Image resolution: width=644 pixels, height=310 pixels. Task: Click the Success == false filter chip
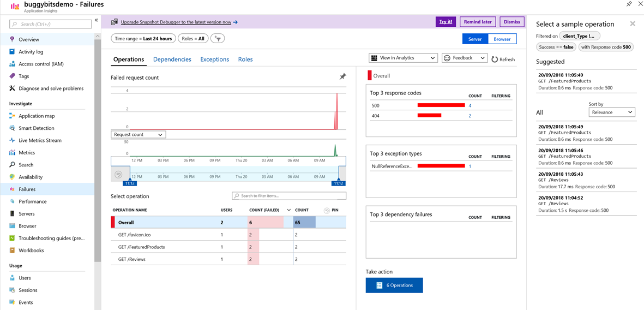556,47
